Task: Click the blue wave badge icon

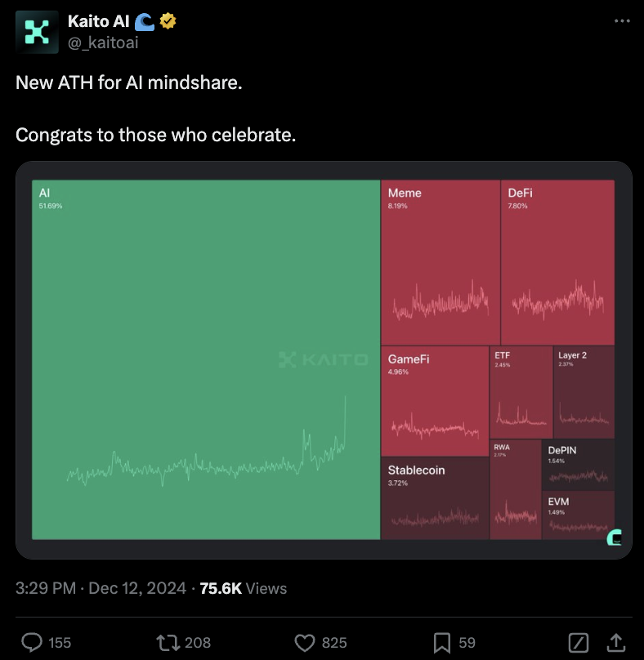Action: [x=145, y=22]
